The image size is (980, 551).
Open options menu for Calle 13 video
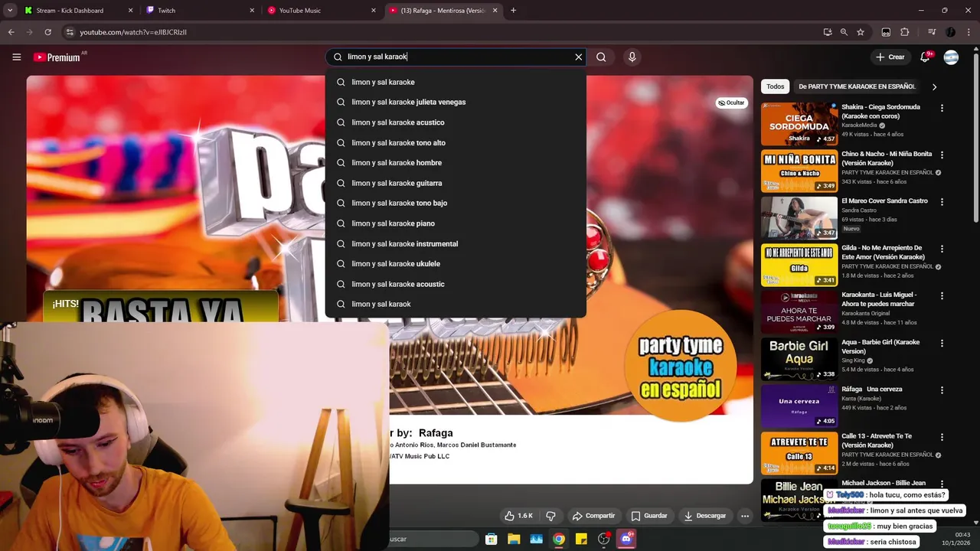(x=942, y=437)
